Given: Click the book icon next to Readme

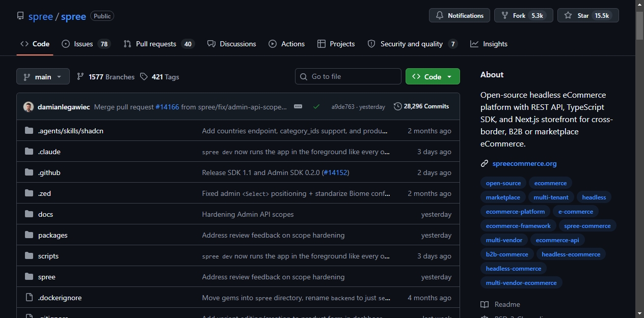Looking at the screenshot, I should (x=485, y=304).
